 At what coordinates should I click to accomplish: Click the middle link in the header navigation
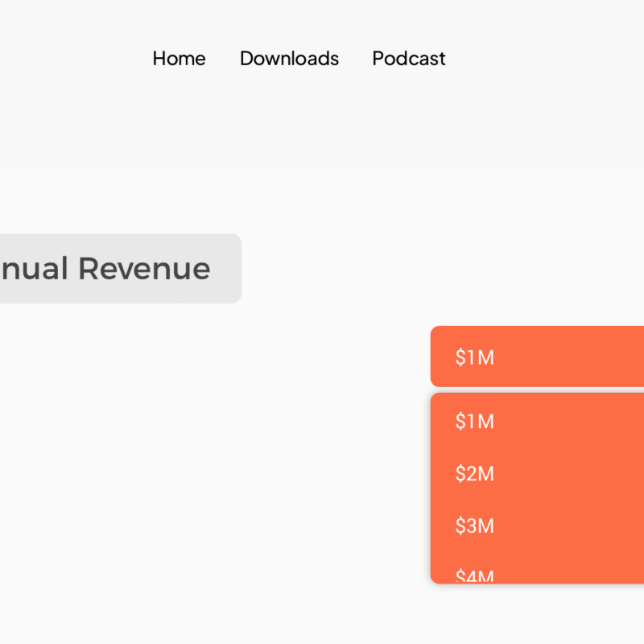point(289,59)
